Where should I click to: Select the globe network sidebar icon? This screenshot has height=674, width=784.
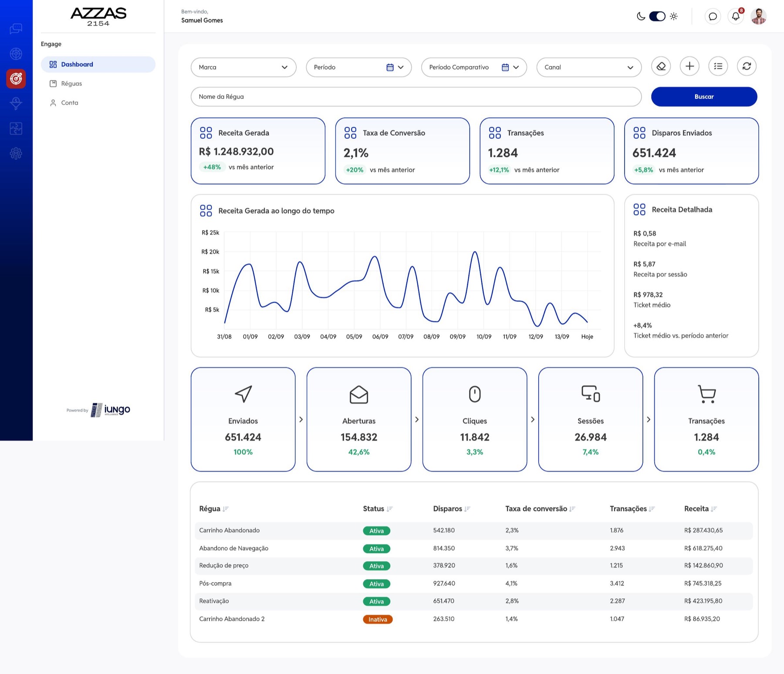pyautogui.click(x=16, y=54)
